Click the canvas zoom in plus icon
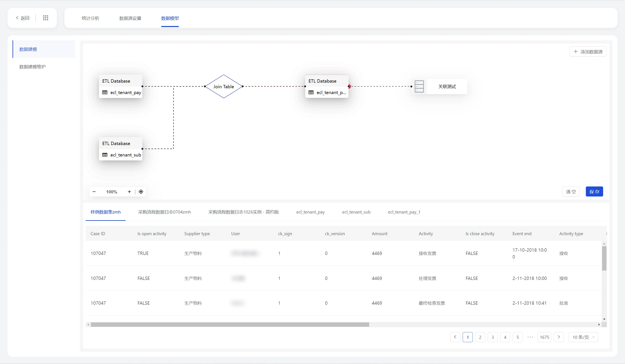Screen dimensions: 625x364 pos(129,192)
